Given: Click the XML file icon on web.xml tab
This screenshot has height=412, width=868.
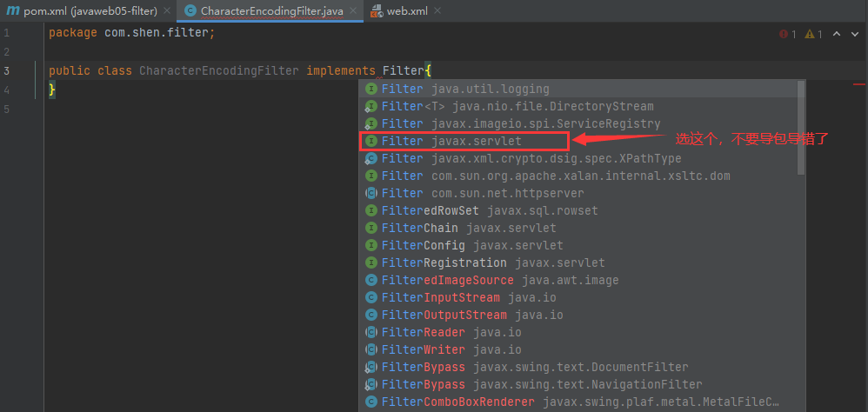Looking at the screenshot, I should click(377, 11).
